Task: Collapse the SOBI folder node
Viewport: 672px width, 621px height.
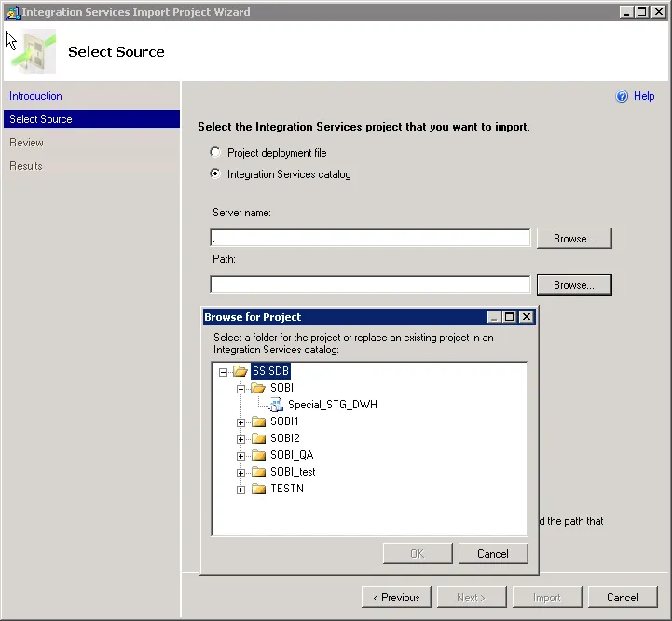Action: point(240,389)
